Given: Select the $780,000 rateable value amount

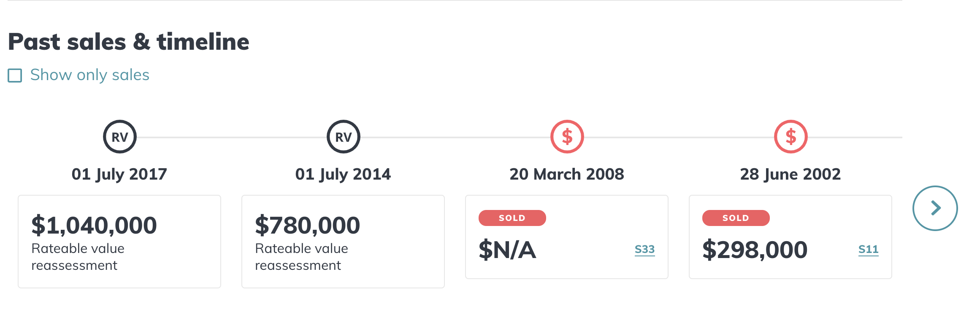Looking at the screenshot, I should 307,225.
